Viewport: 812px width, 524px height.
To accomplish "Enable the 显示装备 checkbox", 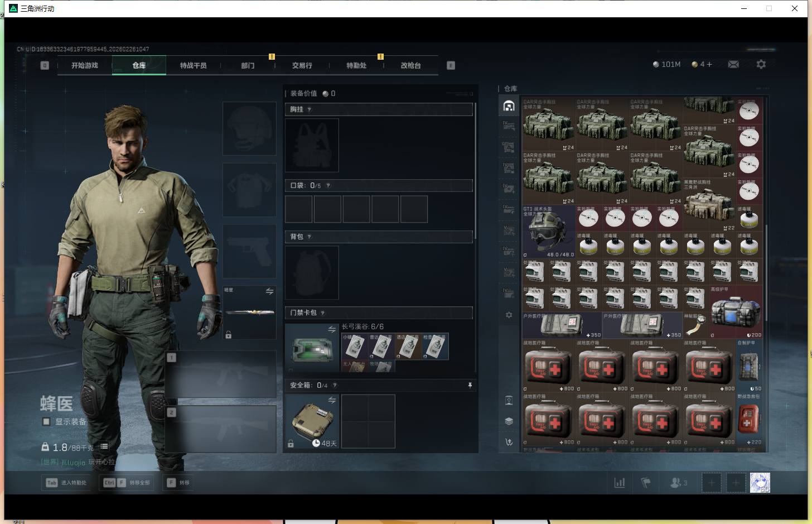I will [46, 421].
